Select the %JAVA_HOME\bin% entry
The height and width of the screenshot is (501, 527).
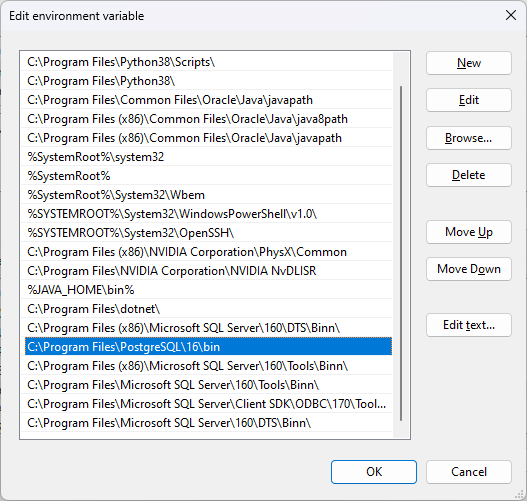(x=208, y=290)
